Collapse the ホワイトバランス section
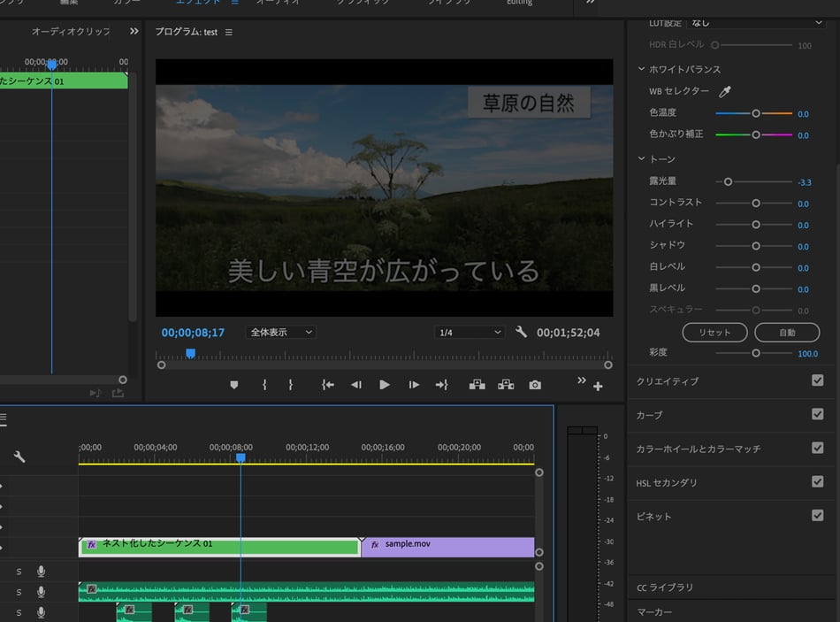 point(642,69)
